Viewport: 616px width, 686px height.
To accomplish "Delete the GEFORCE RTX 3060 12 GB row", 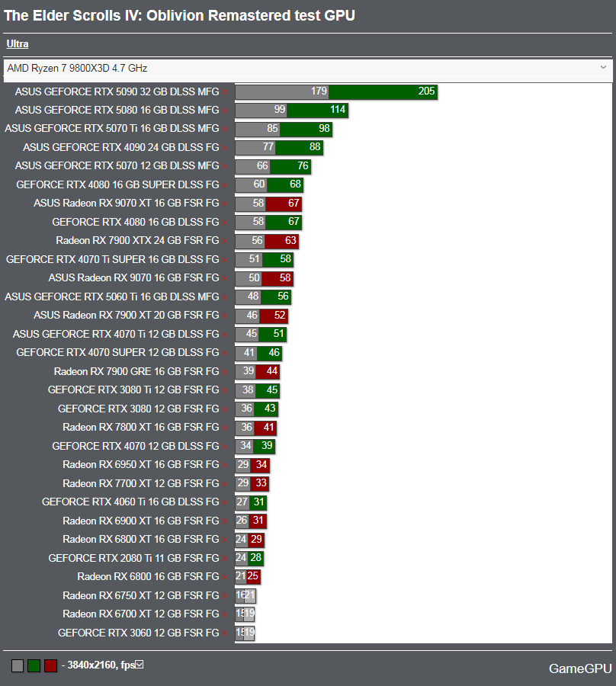I will click(225, 634).
